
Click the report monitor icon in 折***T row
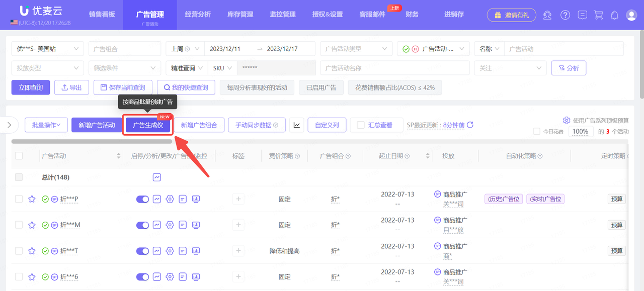point(196,251)
